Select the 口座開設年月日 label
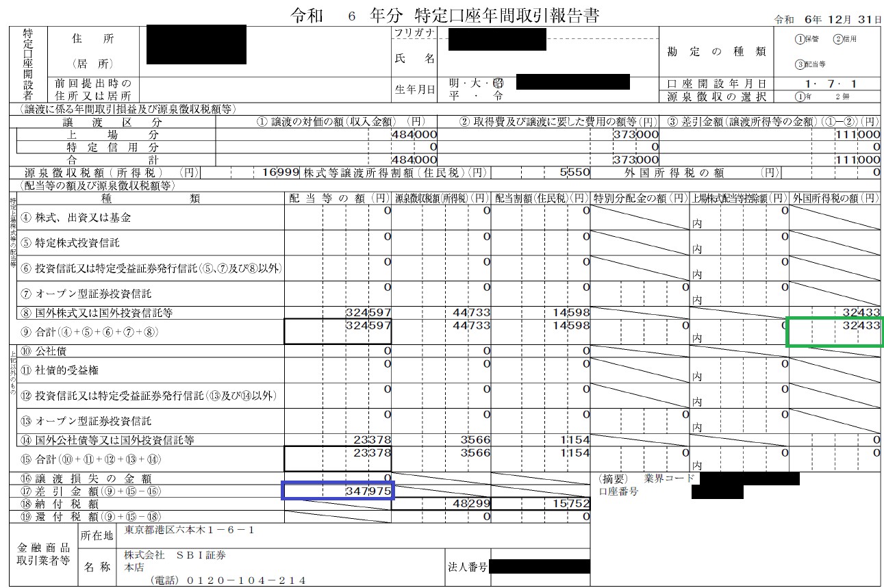 point(717,84)
